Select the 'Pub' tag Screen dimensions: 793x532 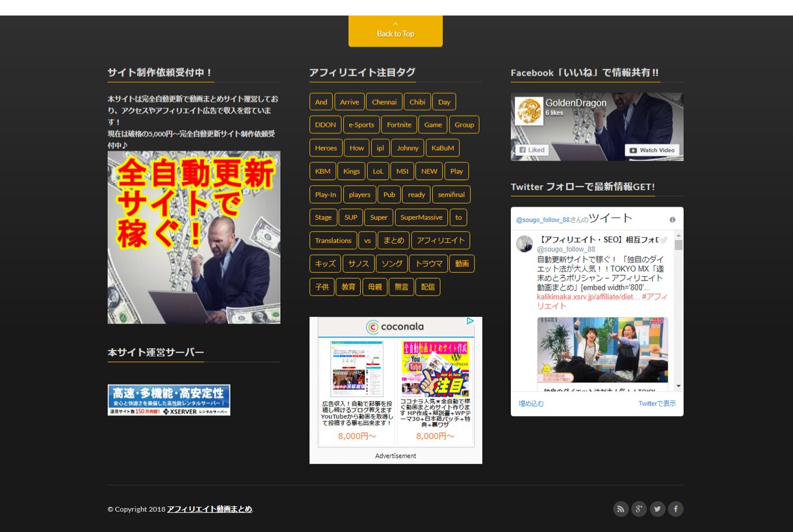pyautogui.click(x=389, y=194)
